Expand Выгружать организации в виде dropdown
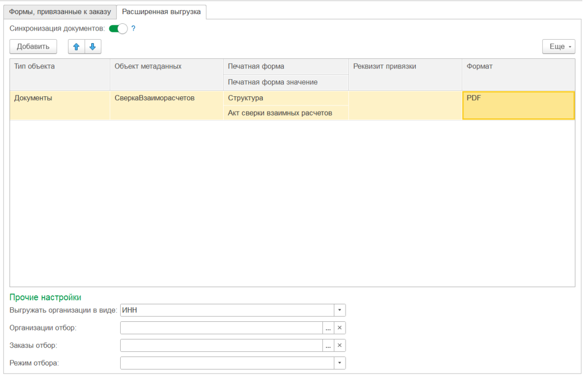588x378 pixels. pos(339,310)
